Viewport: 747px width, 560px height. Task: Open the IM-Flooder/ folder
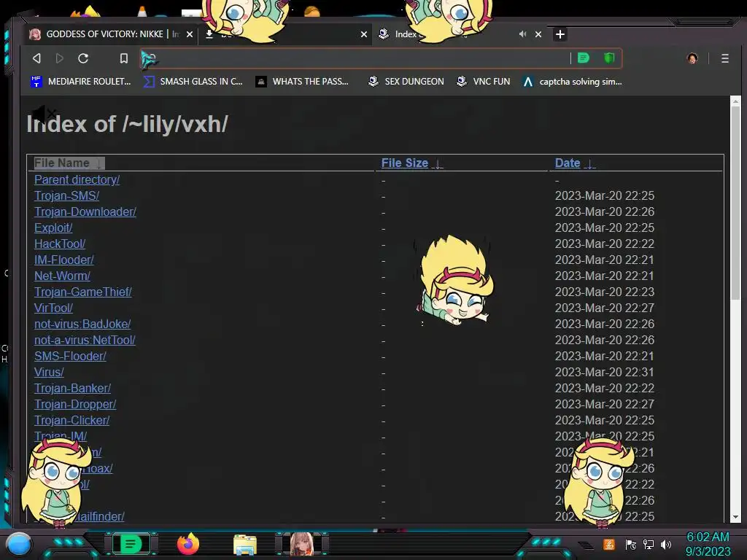pyautogui.click(x=64, y=260)
